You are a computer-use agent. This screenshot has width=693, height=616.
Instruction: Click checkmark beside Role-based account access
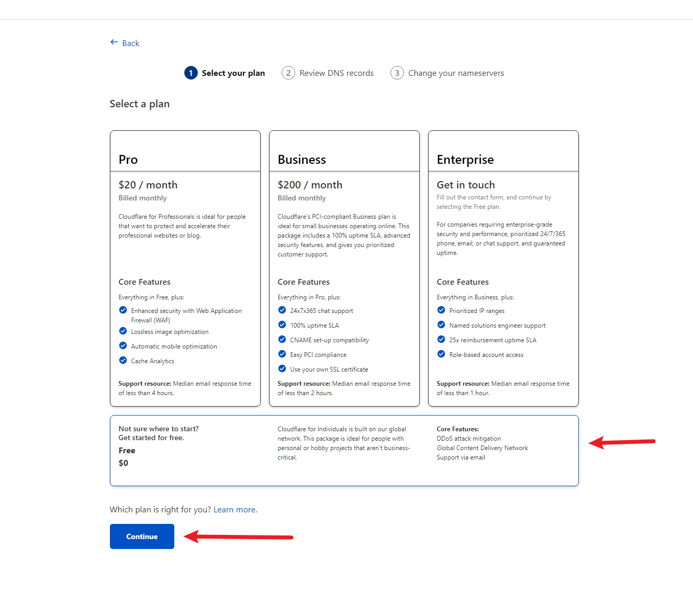(x=441, y=354)
